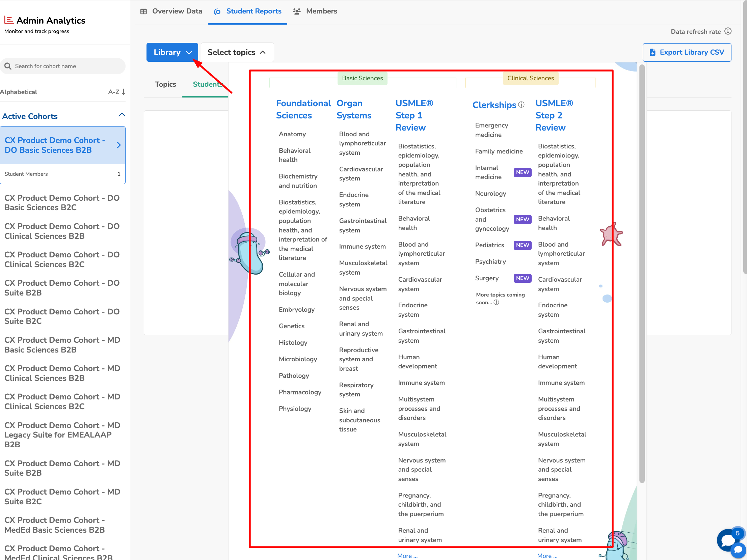Select Respiratory system under Organ Systems

click(x=356, y=390)
